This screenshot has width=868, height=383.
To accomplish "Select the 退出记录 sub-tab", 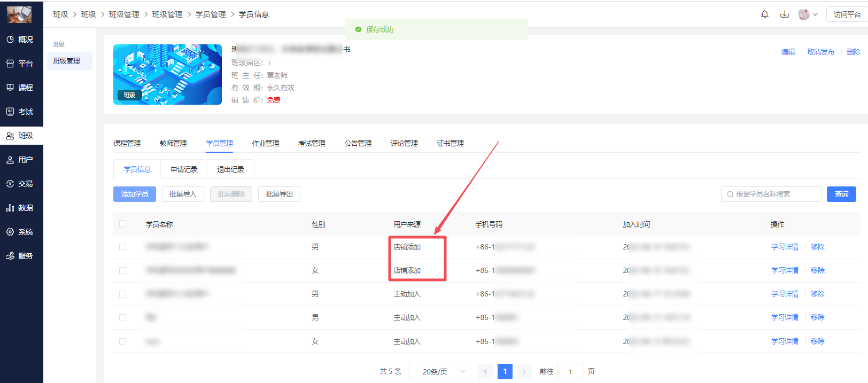I will tap(230, 169).
